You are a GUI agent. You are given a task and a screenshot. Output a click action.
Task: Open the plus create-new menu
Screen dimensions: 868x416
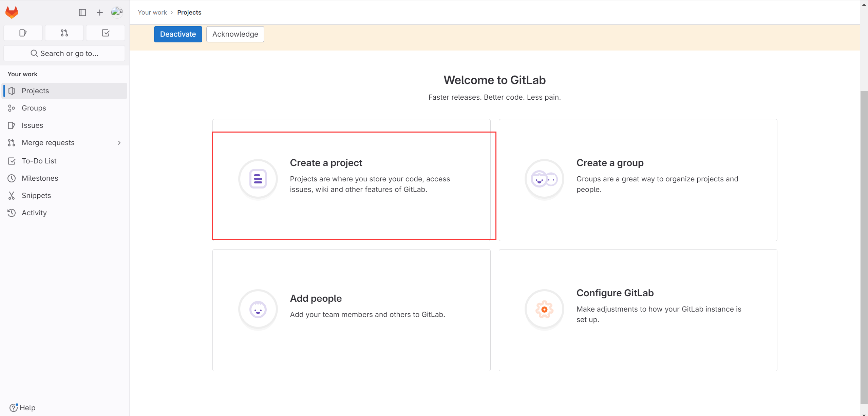coord(99,13)
